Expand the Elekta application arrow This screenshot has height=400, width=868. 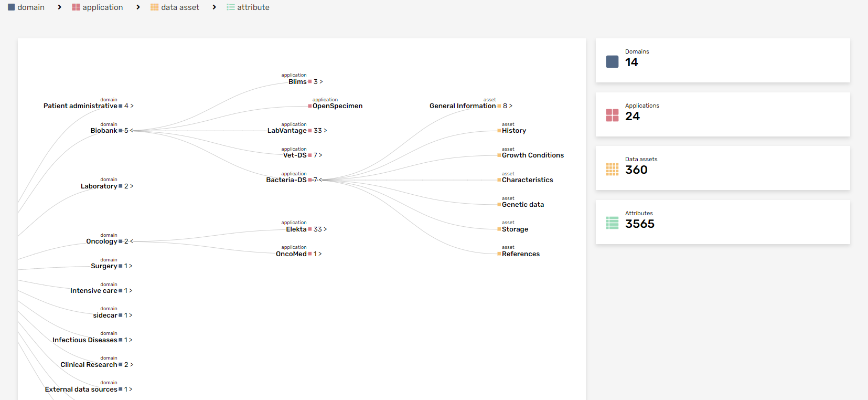click(325, 229)
